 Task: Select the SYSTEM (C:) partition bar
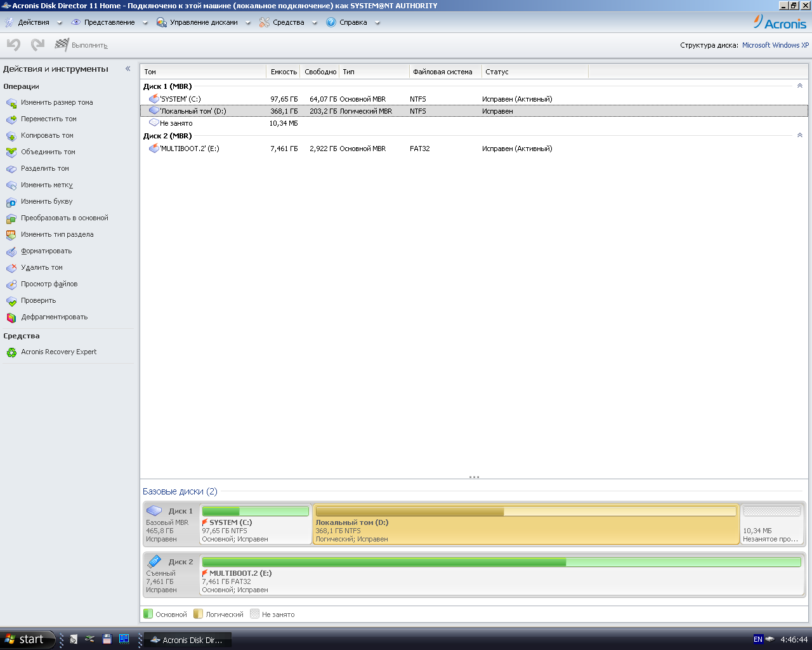pos(256,524)
